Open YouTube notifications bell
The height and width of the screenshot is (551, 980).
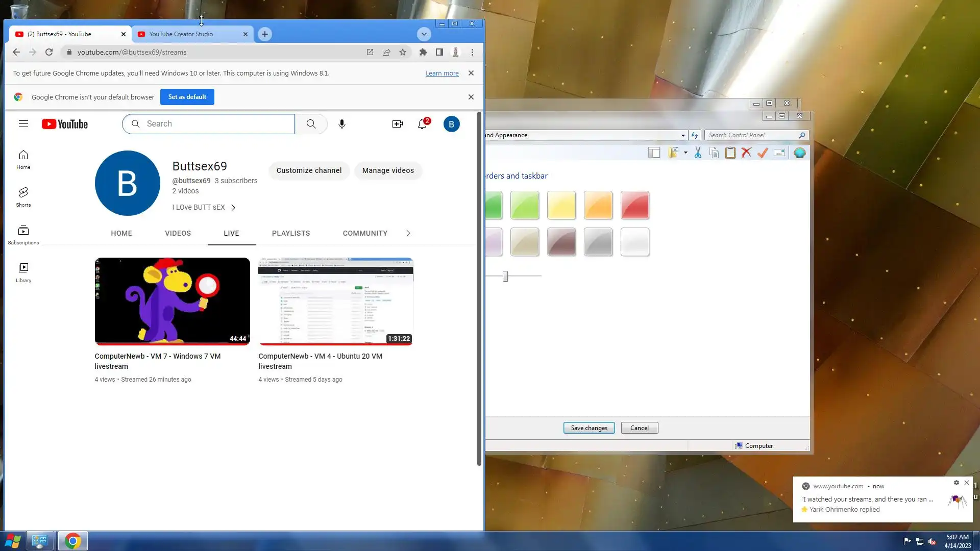(422, 124)
